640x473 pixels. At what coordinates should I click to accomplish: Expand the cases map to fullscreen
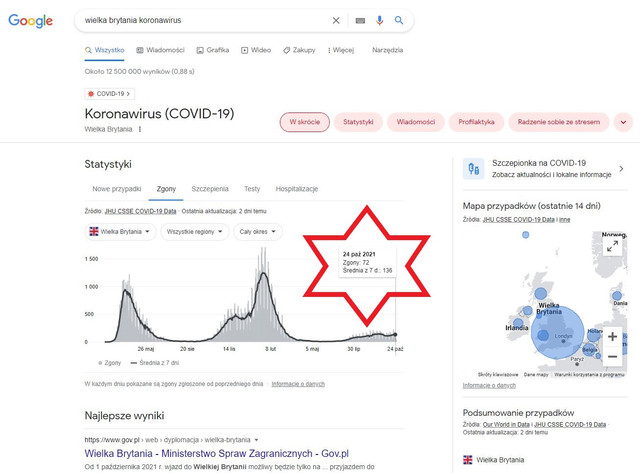point(612,246)
